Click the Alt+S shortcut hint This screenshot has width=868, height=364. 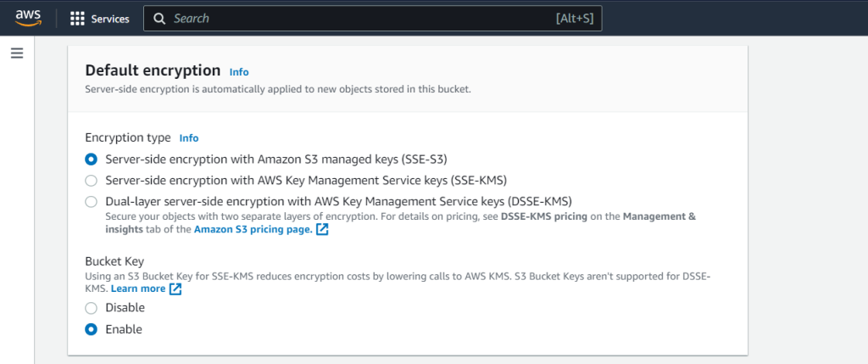click(574, 19)
